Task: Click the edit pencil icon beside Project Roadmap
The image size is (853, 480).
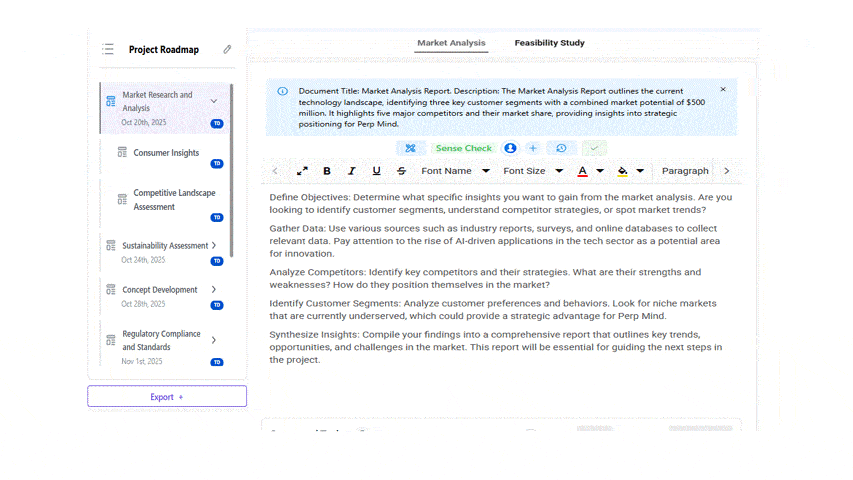Action: (227, 49)
